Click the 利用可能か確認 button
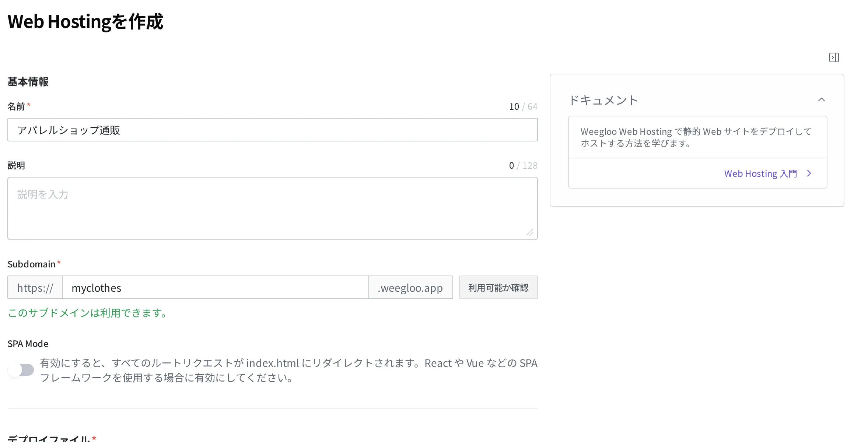 tap(498, 288)
